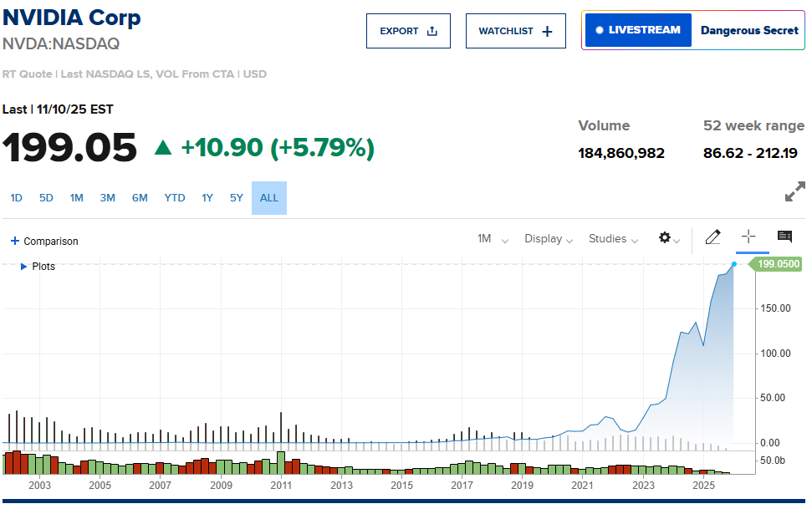Viewport: 812px width, 509px height.
Task: Click the Watchlist plus icon
Action: tap(548, 31)
